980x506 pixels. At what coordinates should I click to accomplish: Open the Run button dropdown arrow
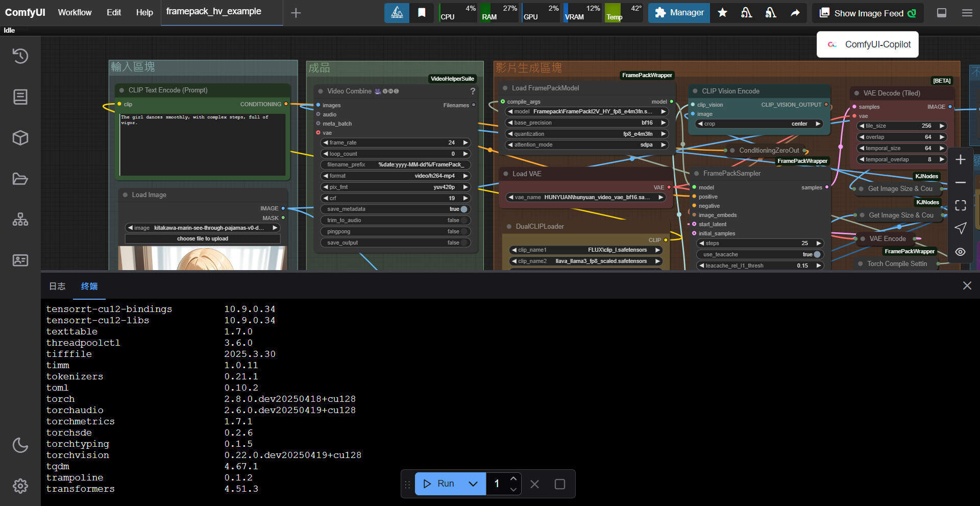[473, 484]
